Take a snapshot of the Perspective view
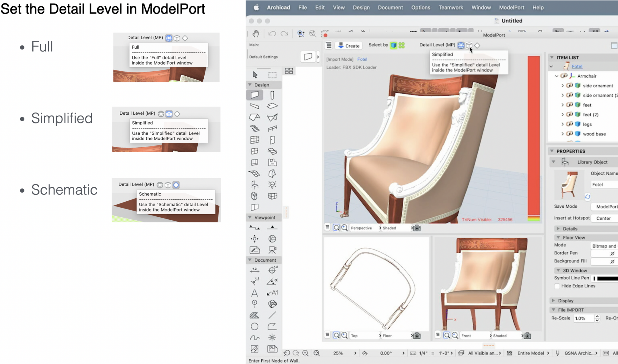Viewport: 618px width, 364px height. click(x=417, y=228)
